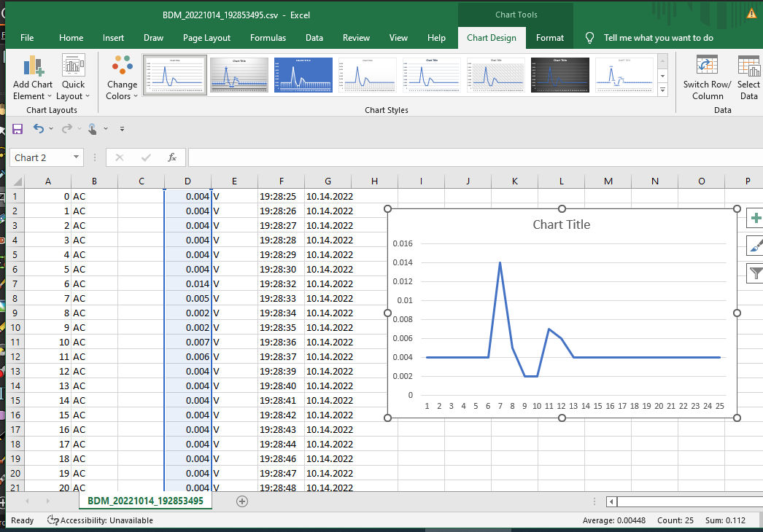Apply the second gray gradient chart style
Viewport: 763px width, 532px height.
tap(239, 74)
